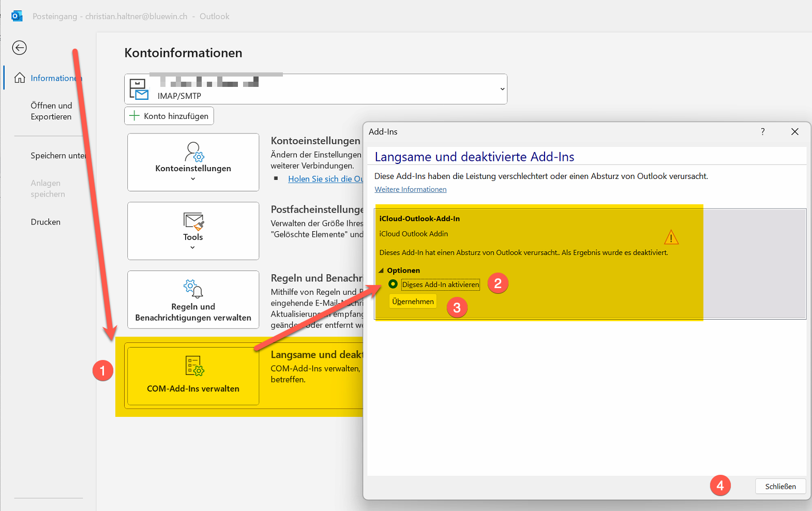The image size is (812, 511).
Task: Choose Drucken in the sidebar
Action: tap(46, 222)
